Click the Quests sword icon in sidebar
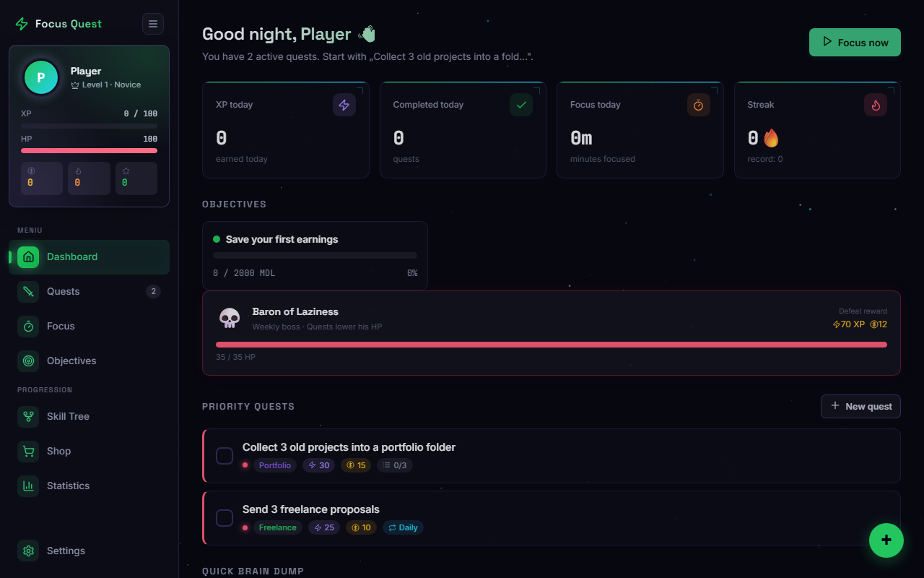Screen dimensions: 924x578 pos(28,291)
